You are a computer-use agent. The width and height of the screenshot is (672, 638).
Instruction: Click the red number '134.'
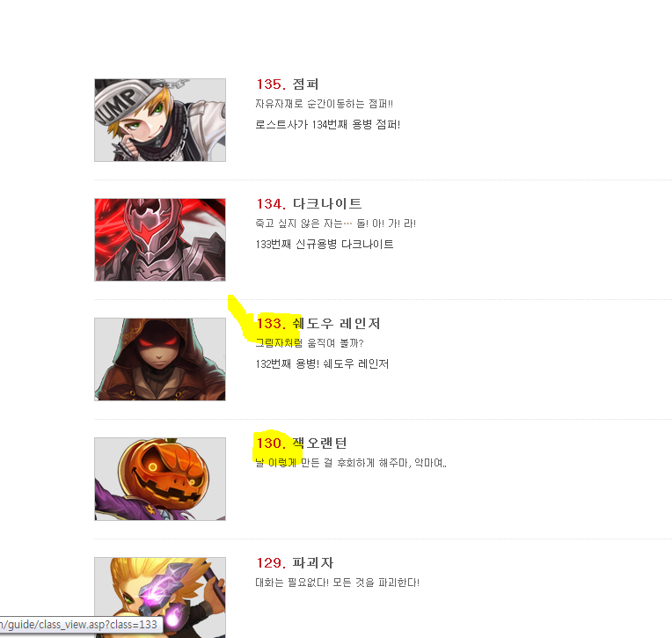point(271,203)
